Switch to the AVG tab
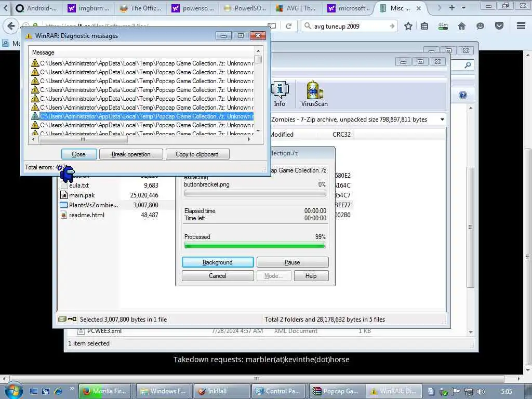The height and width of the screenshot is (399, 532). pyautogui.click(x=297, y=8)
